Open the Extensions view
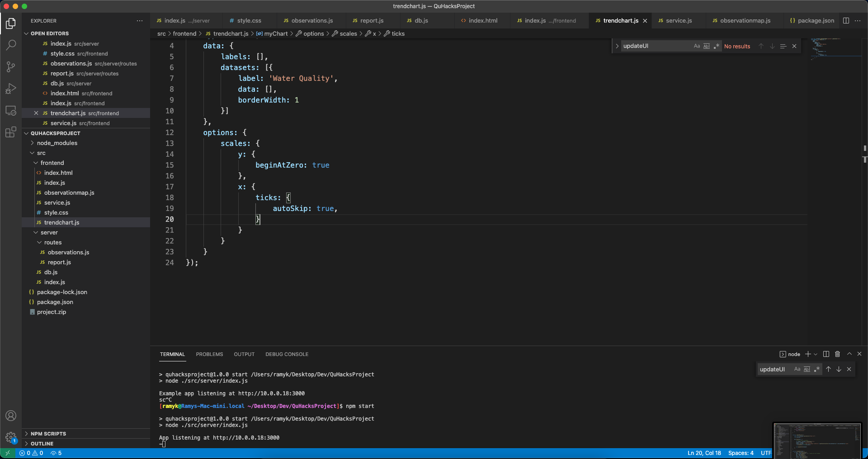This screenshot has height=459, width=868. pyautogui.click(x=11, y=132)
